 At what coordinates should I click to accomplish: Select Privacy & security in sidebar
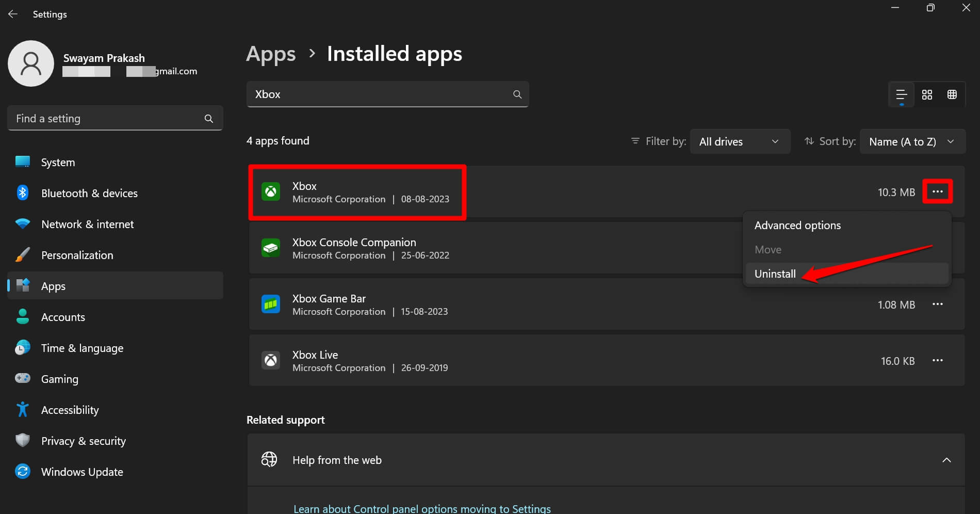[x=84, y=441]
